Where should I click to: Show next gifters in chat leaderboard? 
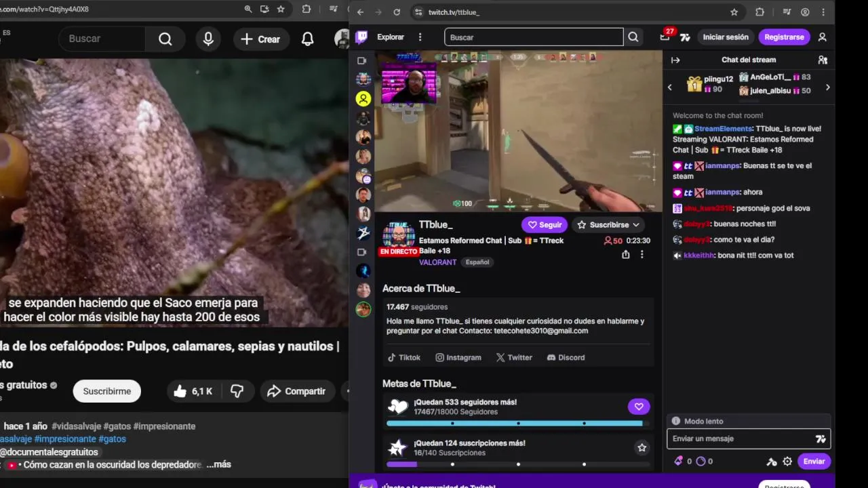[x=827, y=87]
